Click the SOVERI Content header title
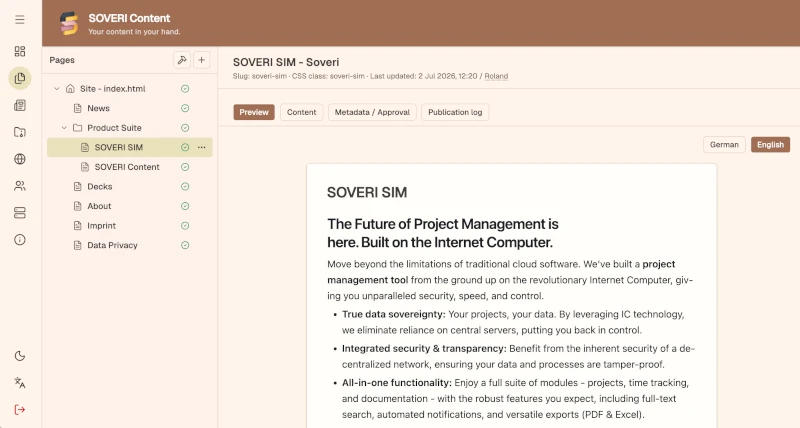 coord(129,18)
